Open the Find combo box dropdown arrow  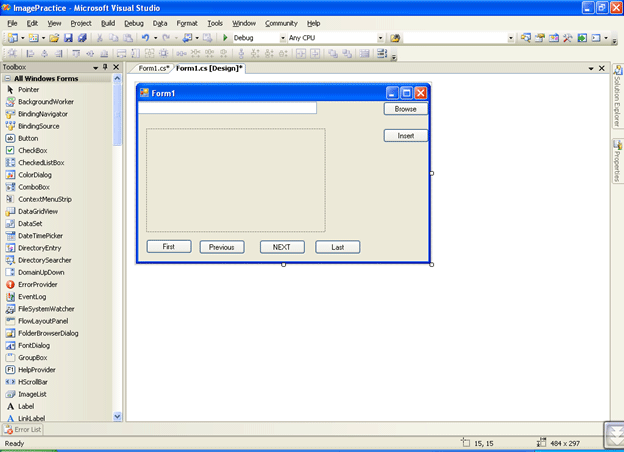point(511,38)
